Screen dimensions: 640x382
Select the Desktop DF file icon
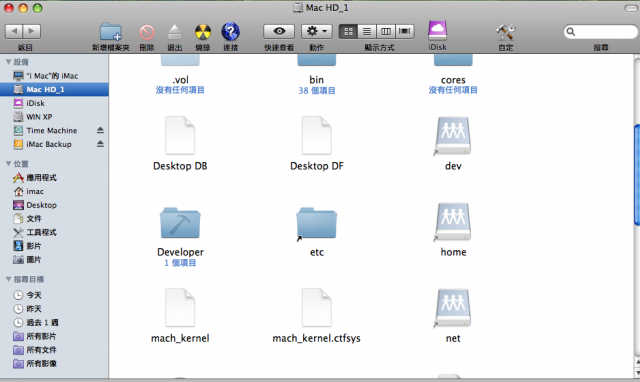coord(316,135)
